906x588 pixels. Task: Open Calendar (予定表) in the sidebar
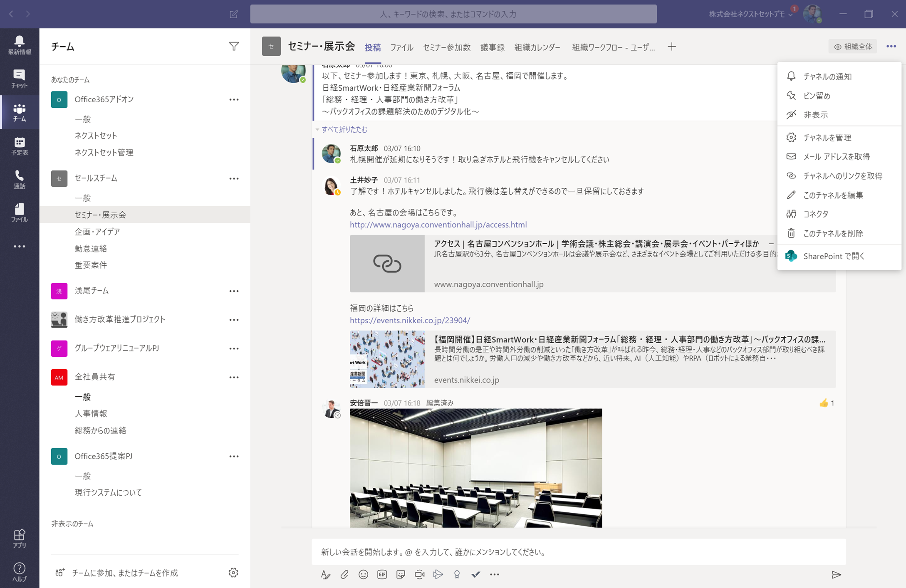20,146
